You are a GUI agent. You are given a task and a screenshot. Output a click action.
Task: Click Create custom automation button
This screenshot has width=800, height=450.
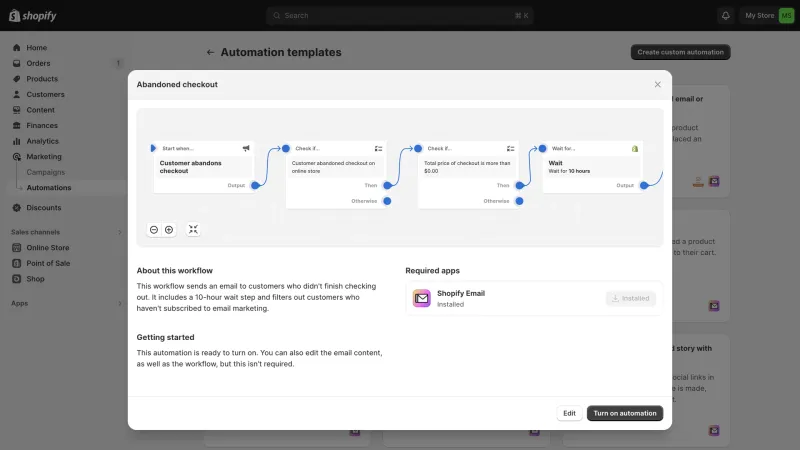(x=680, y=52)
